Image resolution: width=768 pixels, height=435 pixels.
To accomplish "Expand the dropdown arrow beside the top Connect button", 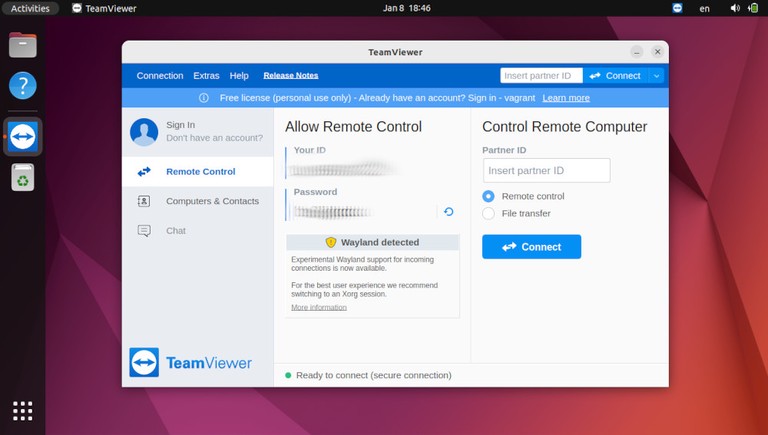I will pyautogui.click(x=656, y=76).
